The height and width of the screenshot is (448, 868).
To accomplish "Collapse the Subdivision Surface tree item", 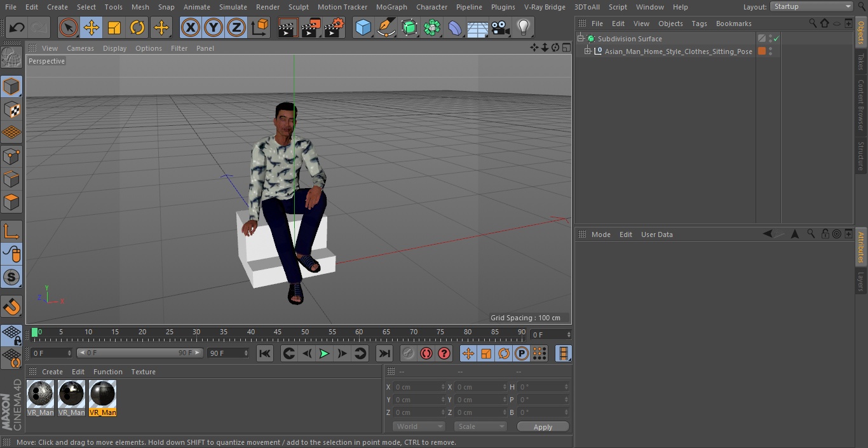I will pyautogui.click(x=580, y=39).
